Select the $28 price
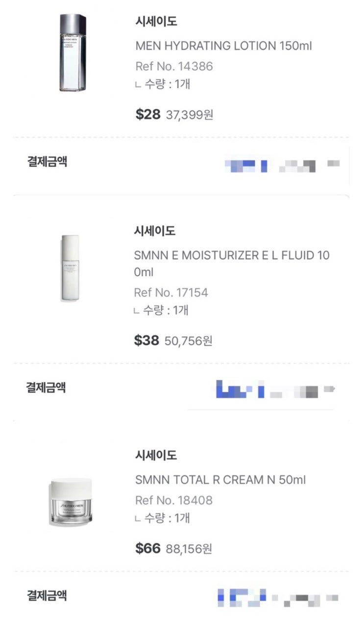Image resolution: width=364 pixels, height=617 pixels. [147, 114]
